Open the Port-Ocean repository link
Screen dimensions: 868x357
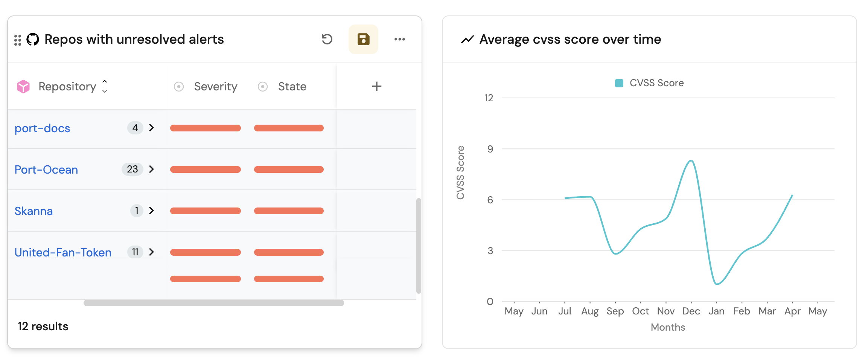(x=46, y=170)
